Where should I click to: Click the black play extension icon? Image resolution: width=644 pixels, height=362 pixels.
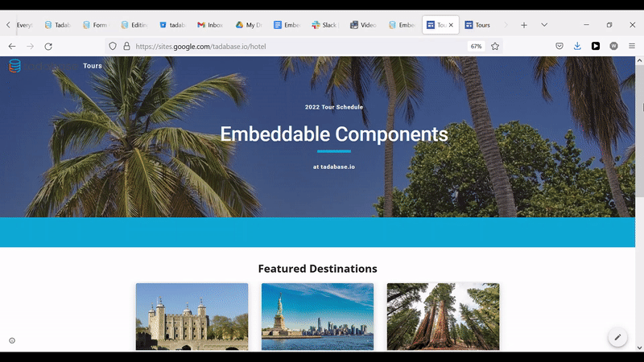[x=596, y=46]
